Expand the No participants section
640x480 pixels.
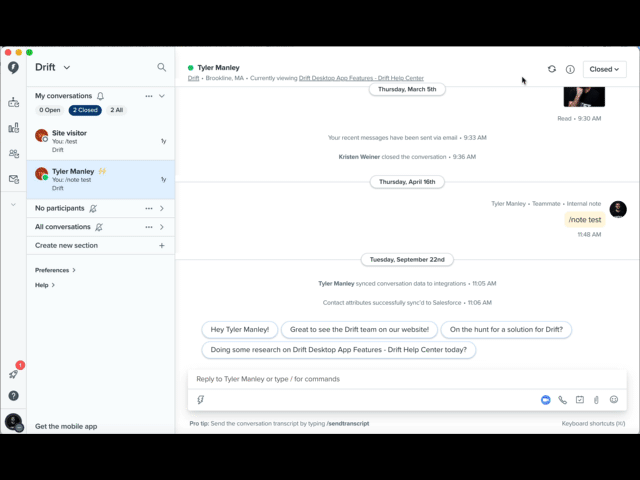point(162,209)
